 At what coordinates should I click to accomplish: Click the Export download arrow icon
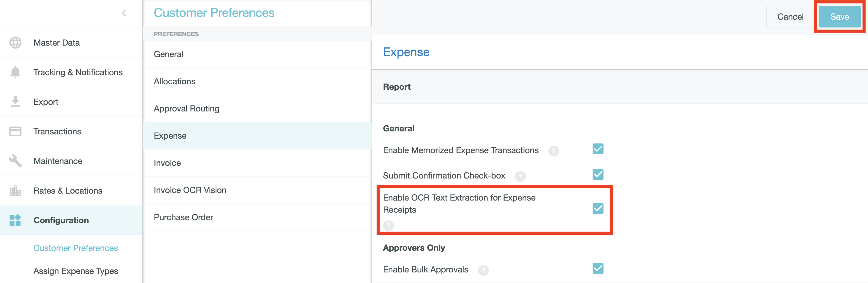point(15,101)
